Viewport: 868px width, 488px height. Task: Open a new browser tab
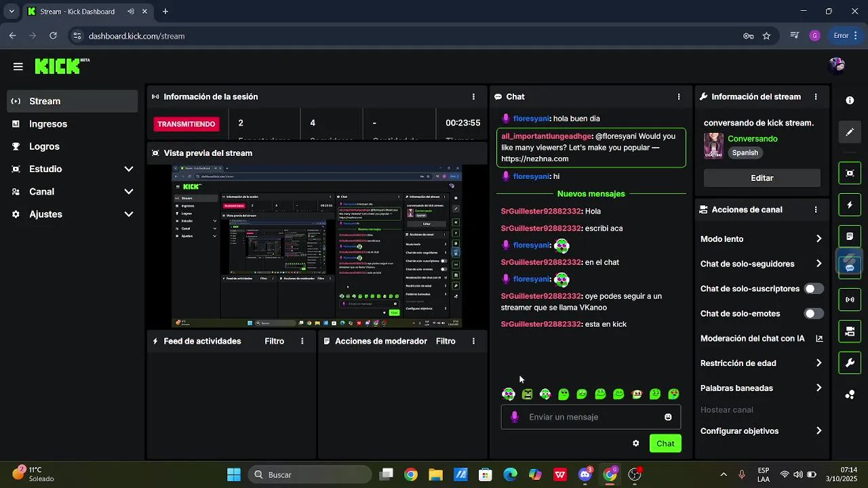[x=165, y=12]
